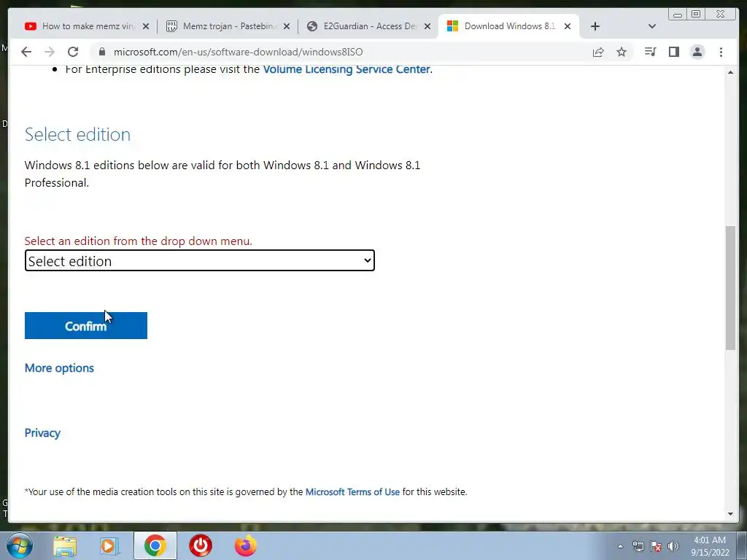The width and height of the screenshot is (747, 560).
Task: Close the E2Guardian tab
Action: pos(427,26)
